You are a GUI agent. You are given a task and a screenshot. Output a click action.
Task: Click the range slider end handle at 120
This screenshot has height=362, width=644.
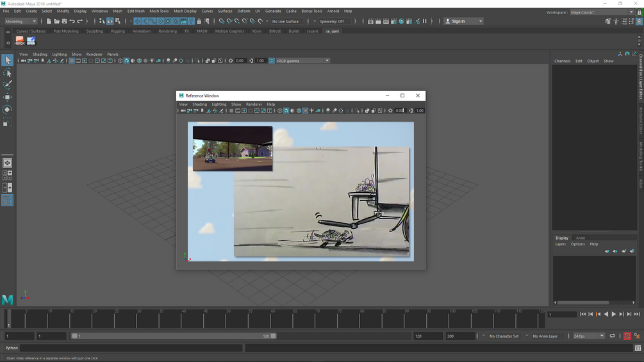[x=273, y=336]
